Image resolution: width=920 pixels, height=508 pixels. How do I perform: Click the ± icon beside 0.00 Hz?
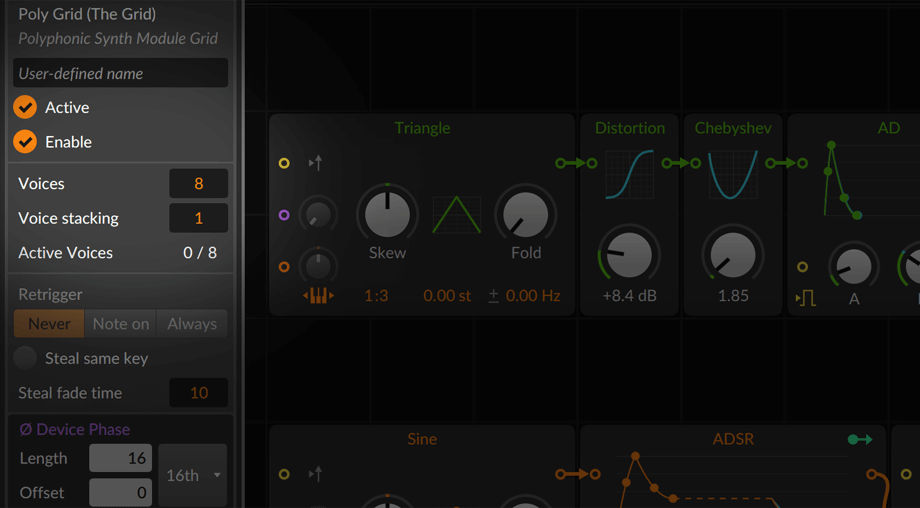coord(493,296)
